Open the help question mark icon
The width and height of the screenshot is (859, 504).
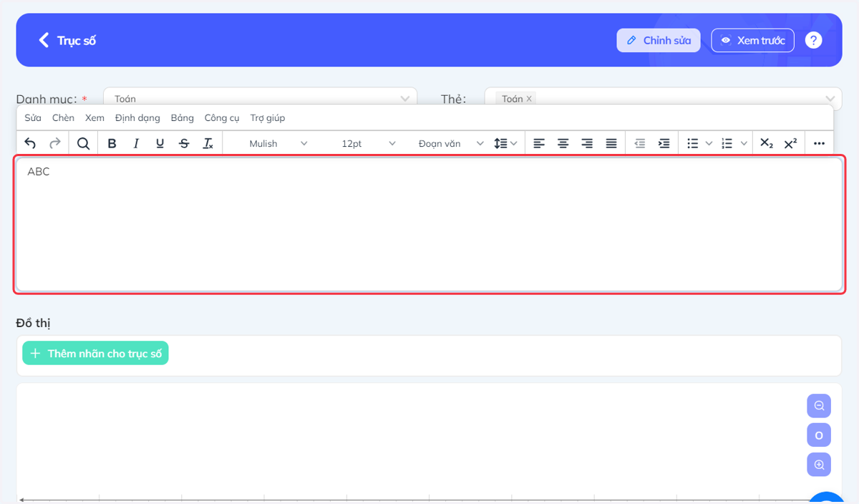tap(813, 40)
